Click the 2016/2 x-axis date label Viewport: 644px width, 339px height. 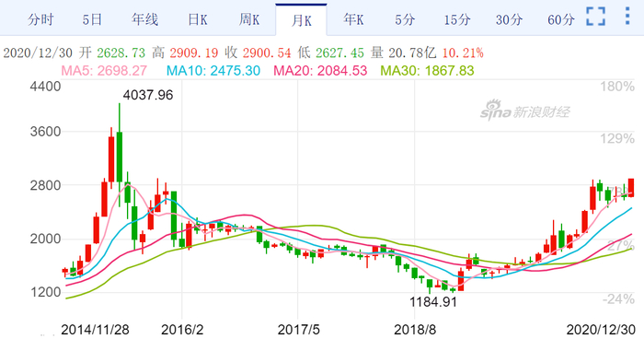(182, 330)
